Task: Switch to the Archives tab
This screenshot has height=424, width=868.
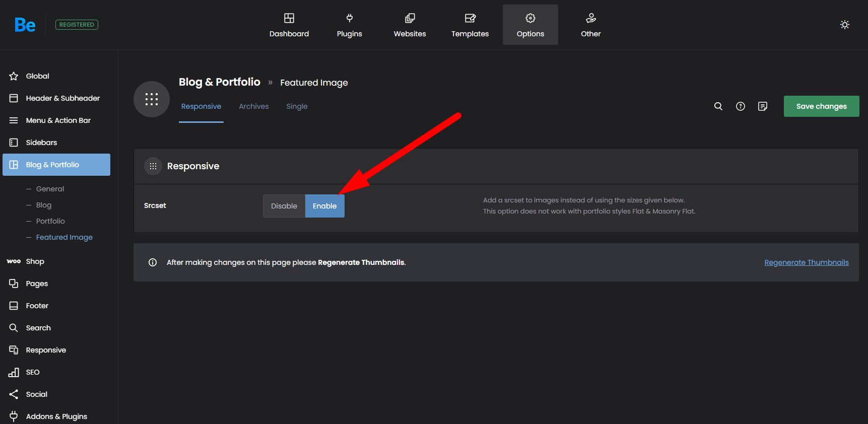Action: [253, 106]
